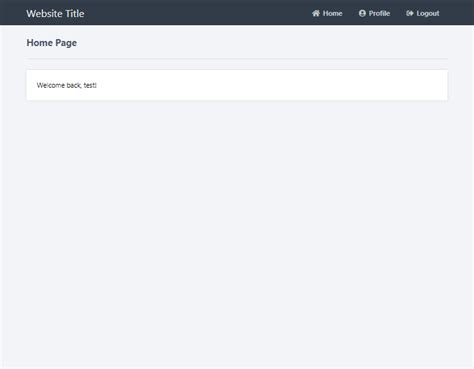Click the Profile text label
Screen dimensions: 474x369
tap(379, 13)
